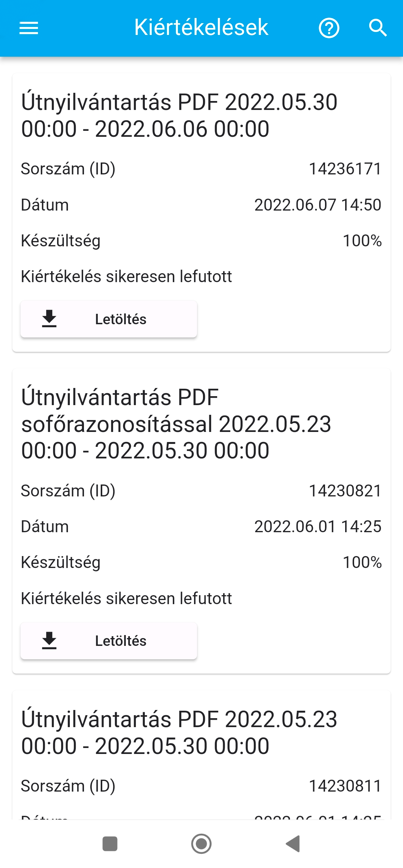This screenshot has height=868, width=403.
Task: Click Letöltés for the 2022.05.30 report
Action: [121, 319]
